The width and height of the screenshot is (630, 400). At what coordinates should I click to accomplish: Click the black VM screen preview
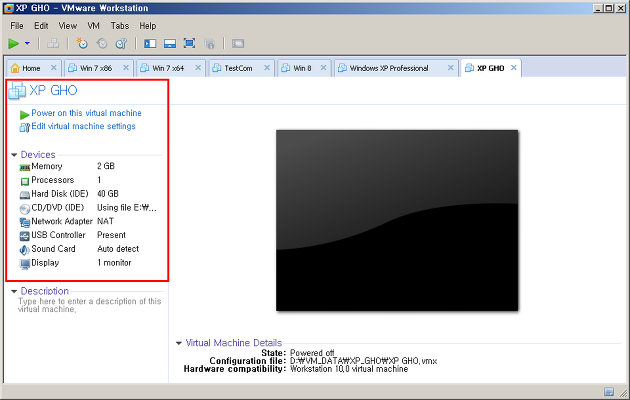[x=397, y=220]
